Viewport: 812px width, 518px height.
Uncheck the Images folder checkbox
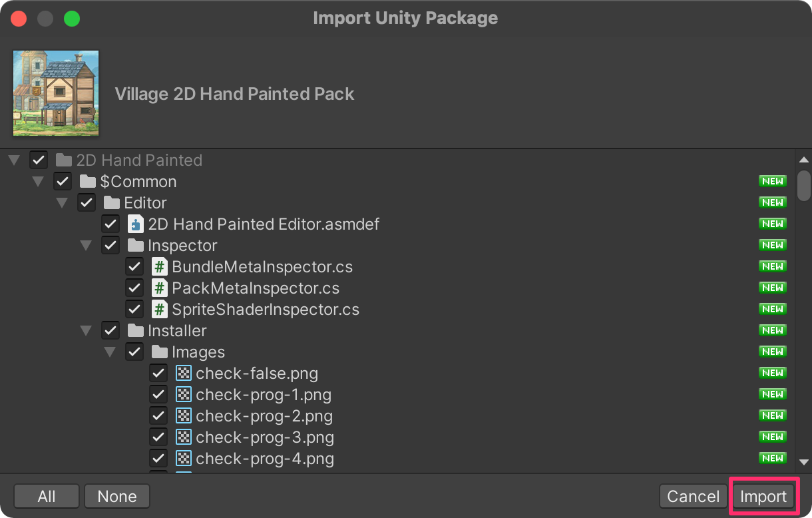(x=134, y=352)
